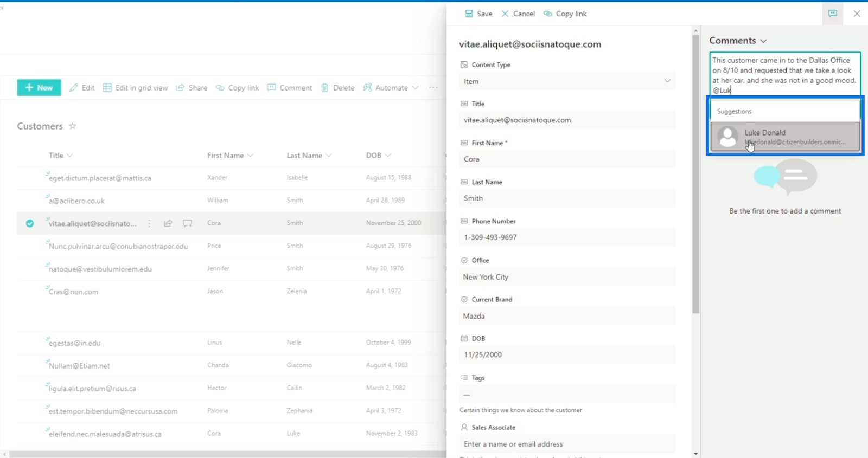Viewport: 868px width, 458px height.
Task: Select Luke Donald from suggestions
Action: click(x=785, y=137)
